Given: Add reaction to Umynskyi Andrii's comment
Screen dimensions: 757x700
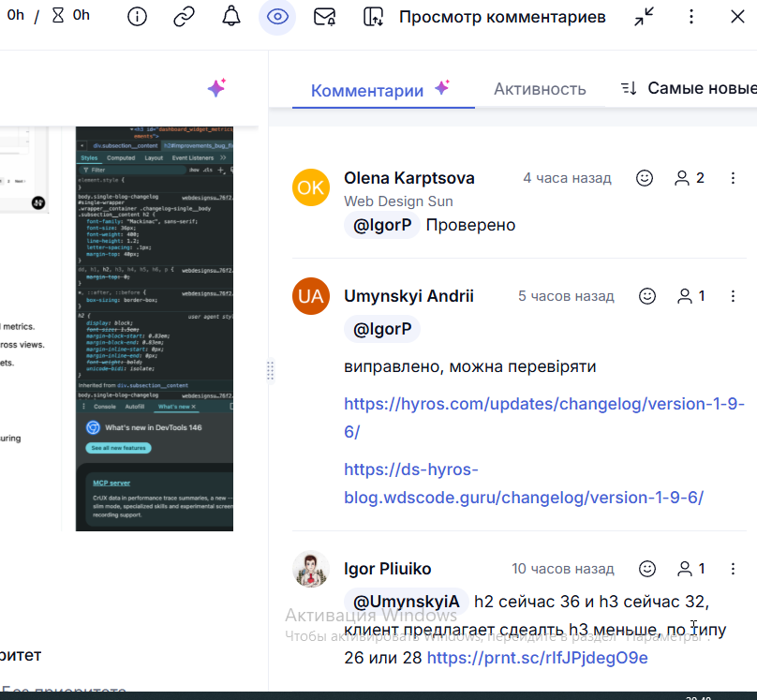Looking at the screenshot, I should [x=647, y=296].
